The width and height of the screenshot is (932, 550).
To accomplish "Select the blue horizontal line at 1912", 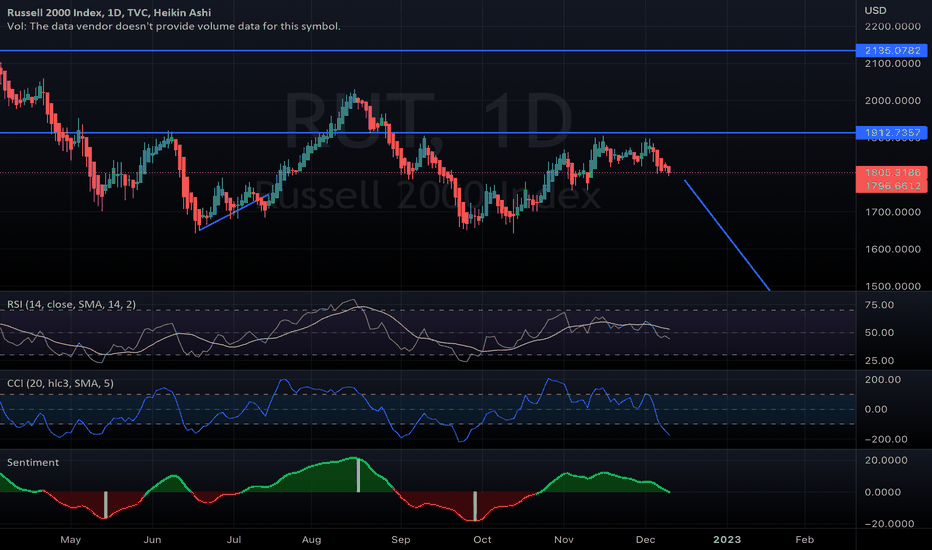I will [428, 133].
